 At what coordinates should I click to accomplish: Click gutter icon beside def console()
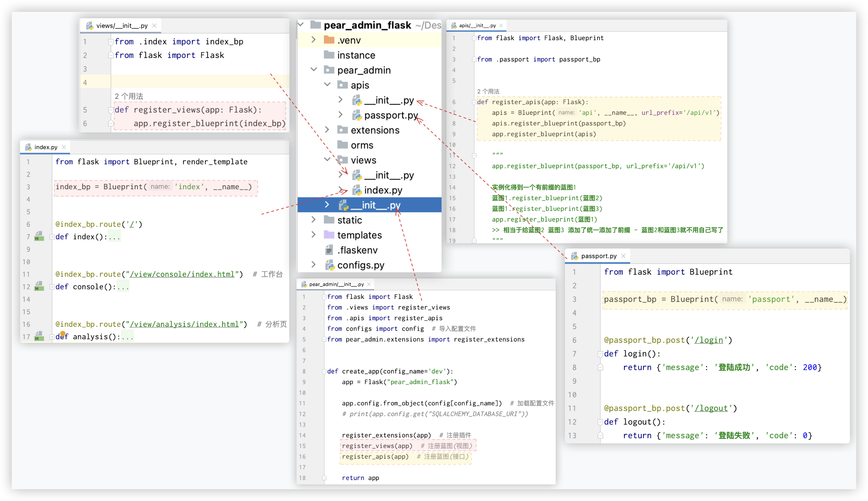coord(39,286)
